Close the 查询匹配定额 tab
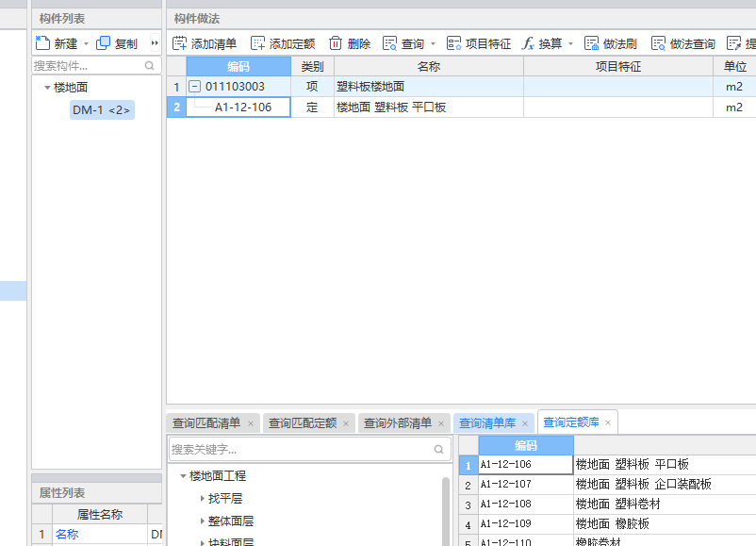This screenshot has width=756, height=546. tap(346, 423)
